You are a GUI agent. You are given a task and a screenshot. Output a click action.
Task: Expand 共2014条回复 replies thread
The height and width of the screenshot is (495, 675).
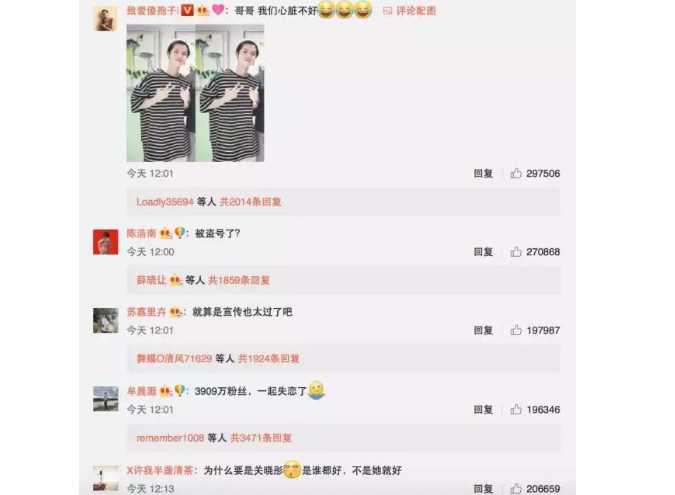pyautogui.click(x=251, y=202)
